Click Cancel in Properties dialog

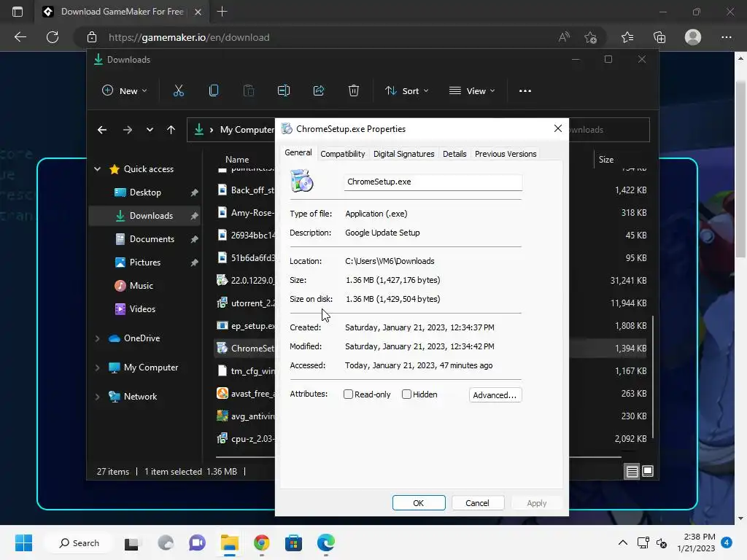477,503
